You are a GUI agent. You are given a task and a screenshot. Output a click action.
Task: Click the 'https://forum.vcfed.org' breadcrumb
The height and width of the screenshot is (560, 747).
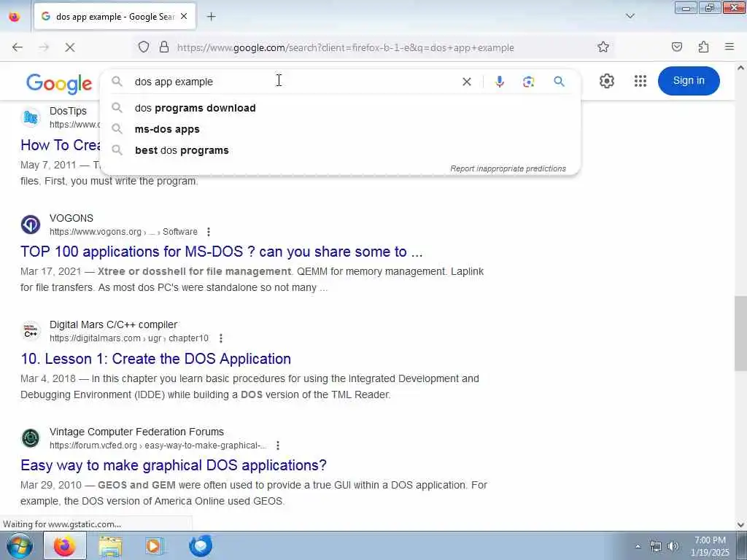93,446
